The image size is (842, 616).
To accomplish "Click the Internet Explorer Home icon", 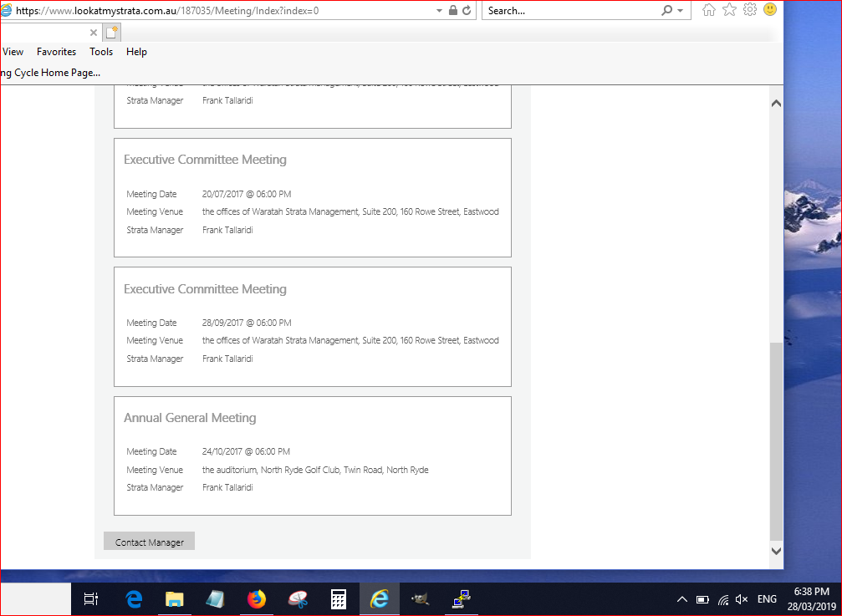I will point(709,10).
